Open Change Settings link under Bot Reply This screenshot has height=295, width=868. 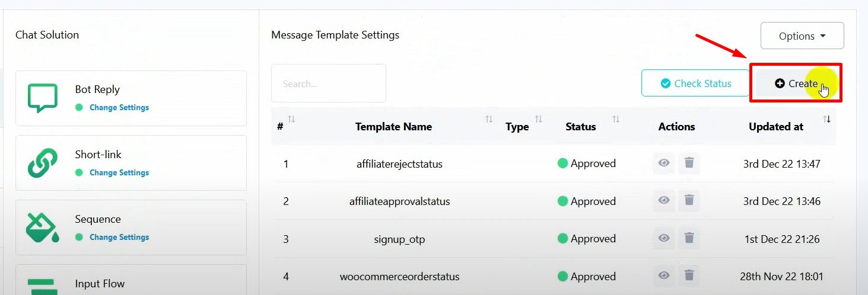[x=119, y=108]
